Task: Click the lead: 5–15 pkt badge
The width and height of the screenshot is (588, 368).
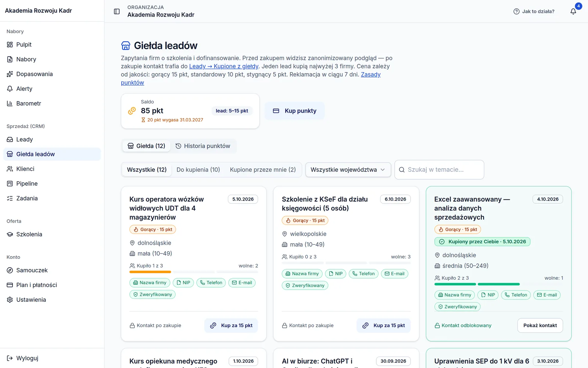Action: (232, 111)
